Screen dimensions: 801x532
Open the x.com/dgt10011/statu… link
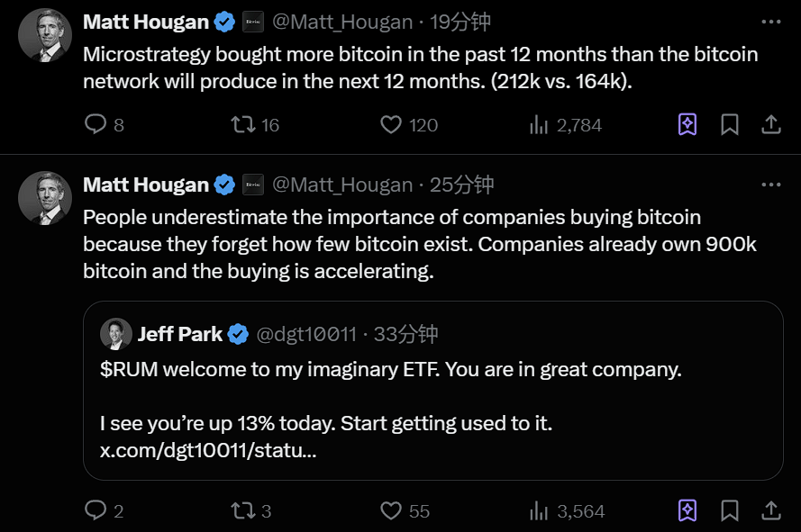click(207, 450)
